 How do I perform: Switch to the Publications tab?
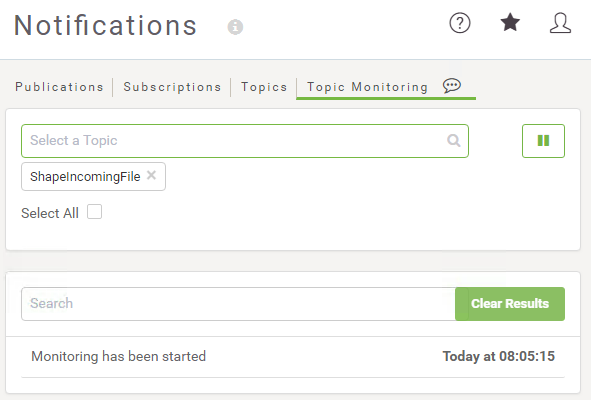59,87
